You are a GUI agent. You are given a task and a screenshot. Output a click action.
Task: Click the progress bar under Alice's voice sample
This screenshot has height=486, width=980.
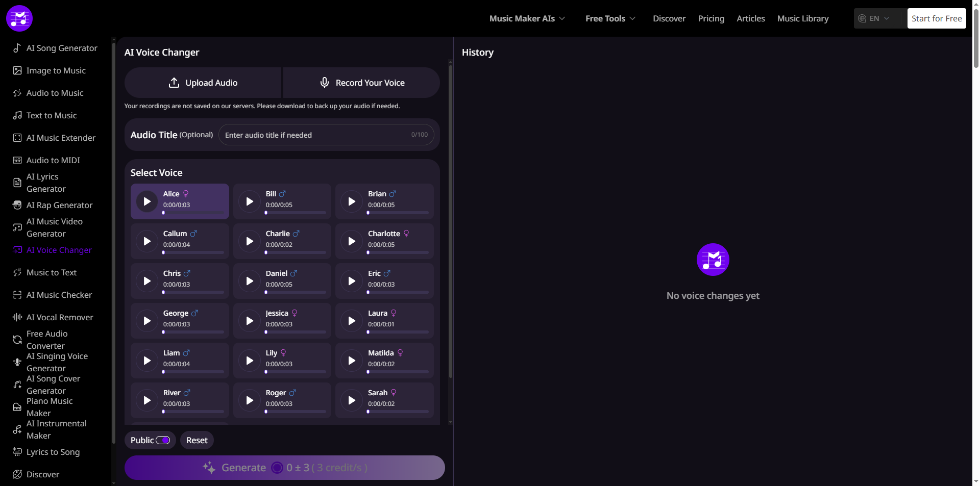[x=192, y=213]
